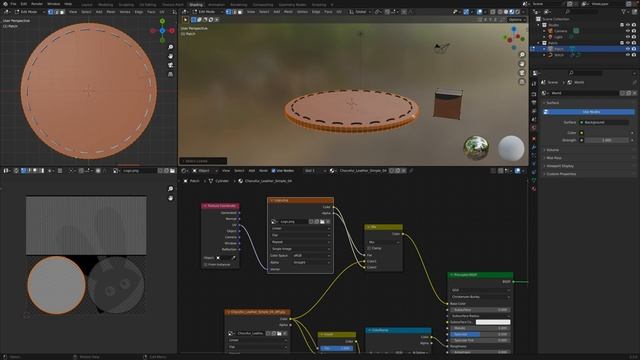The image size is (640, 360).
Task: Open the Window menu
Action: (x=53, y=4)
